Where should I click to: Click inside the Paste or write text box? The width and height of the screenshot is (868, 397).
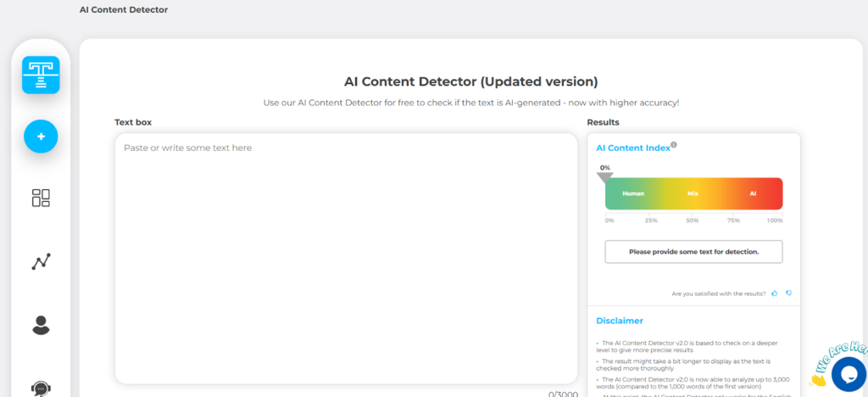347,258
